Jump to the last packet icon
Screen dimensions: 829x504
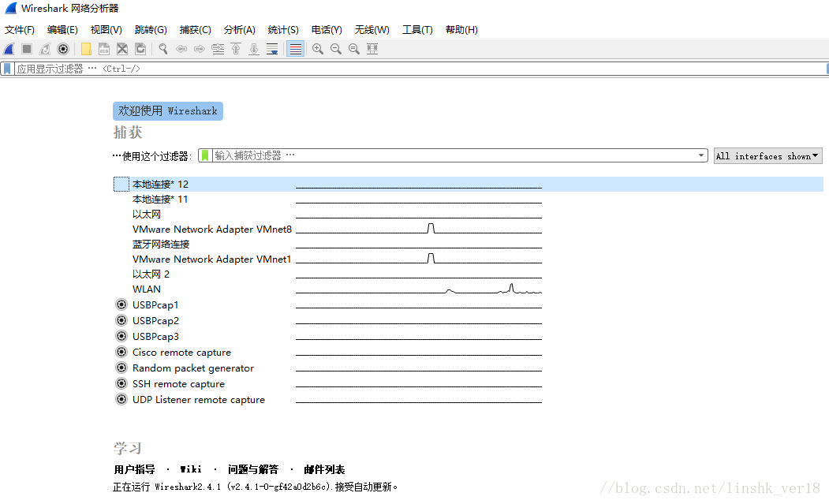click(x=254, y=49)
